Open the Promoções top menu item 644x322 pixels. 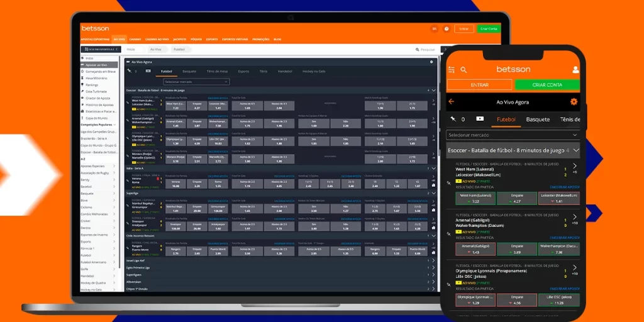click(261, 40)
